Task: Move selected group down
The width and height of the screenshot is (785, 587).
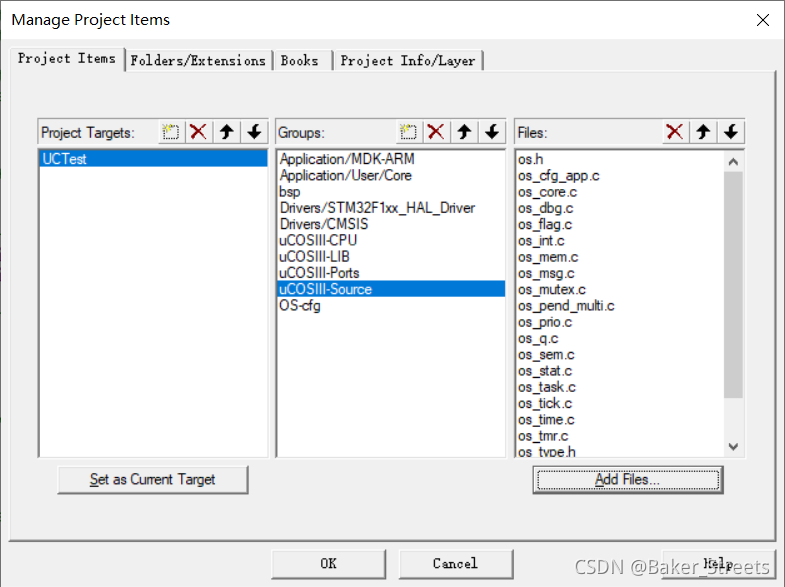Action: point(492,132)
